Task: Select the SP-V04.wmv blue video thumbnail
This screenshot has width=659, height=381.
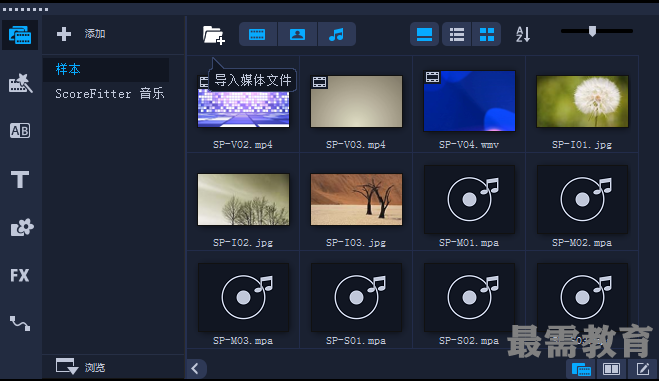Action: coord(469,101)
